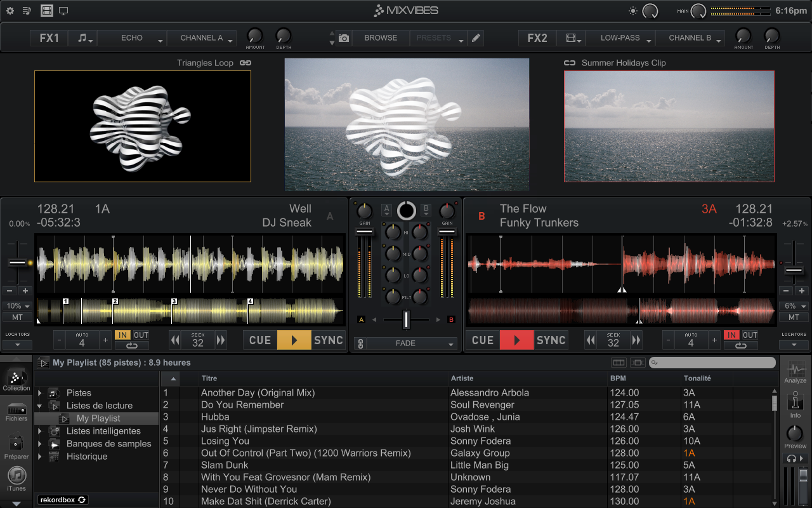Enable SYNC on deck B

551,340
